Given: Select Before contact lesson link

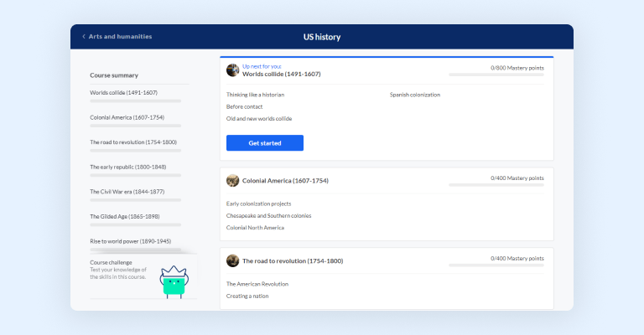Looking at the screenshot, I should 244,106.
